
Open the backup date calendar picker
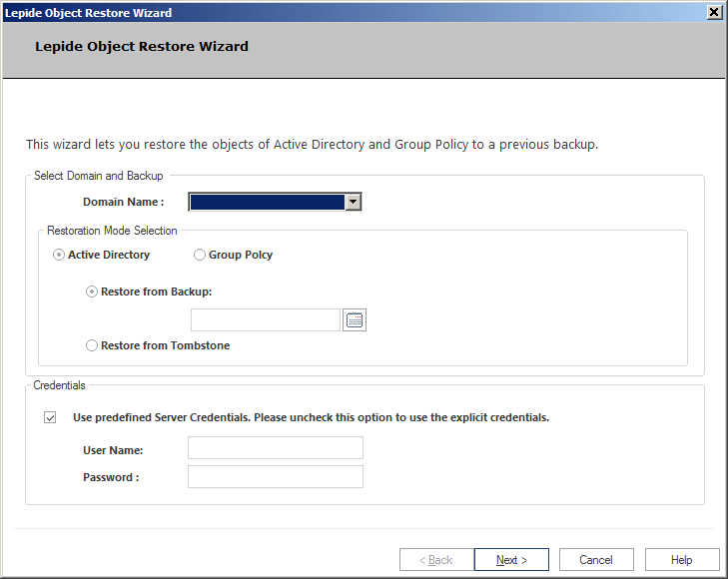pos(355,320)
